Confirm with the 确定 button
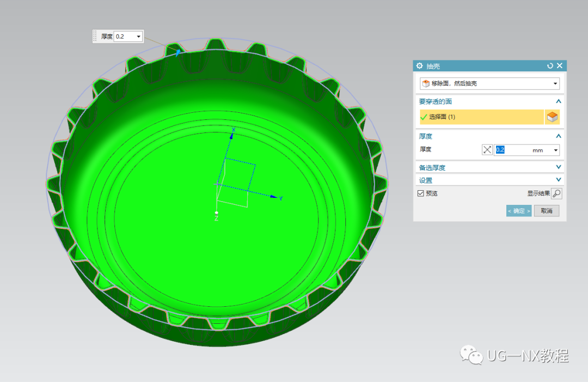Viewport: 588px width, 382px height. point(519,211)
